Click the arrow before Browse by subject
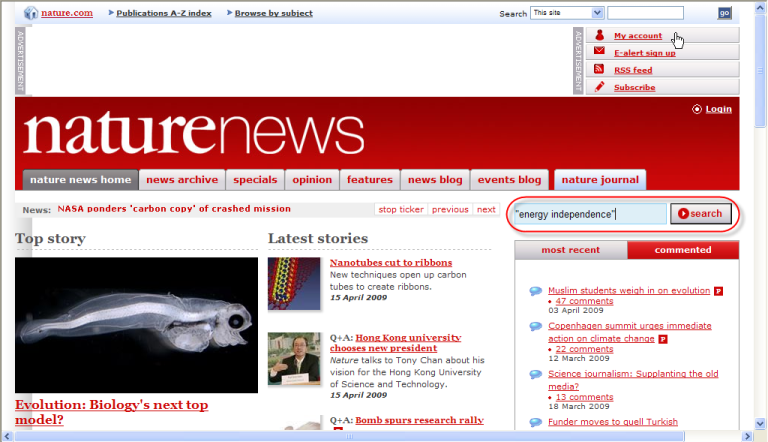The image size is (768, 442). pyautogui.click(x=229, y=13)
